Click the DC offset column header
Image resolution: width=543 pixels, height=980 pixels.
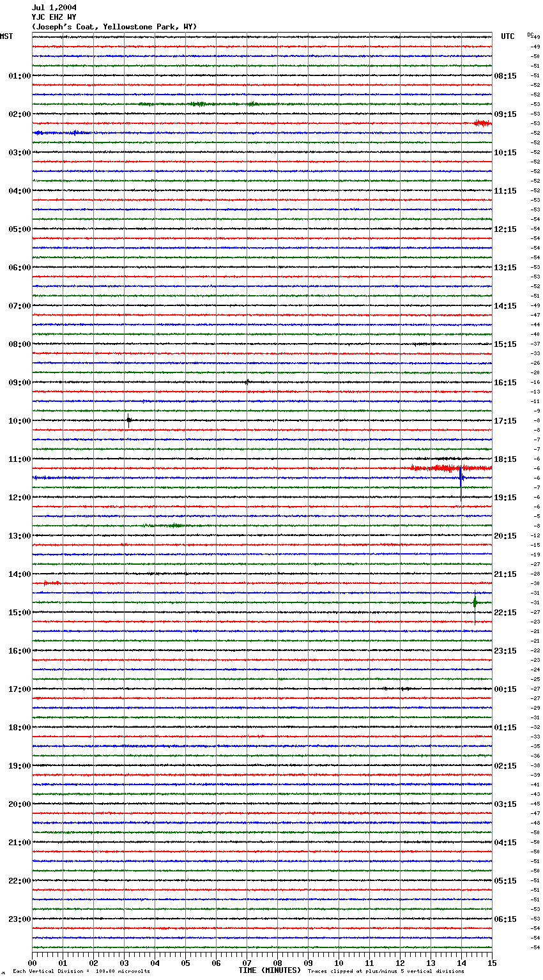(x=530, y=34)
